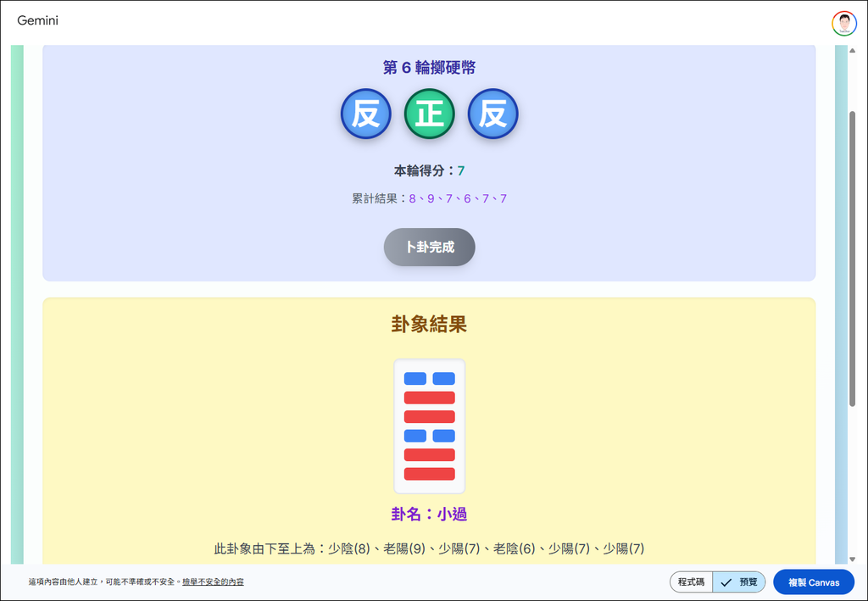Click the 卦名：小過 label

430,515
